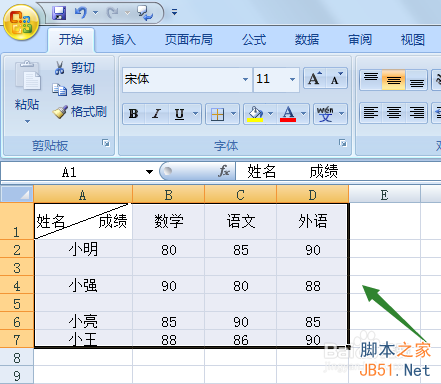Screen dimensions: 441x384
Task: Select column A header
Action: coord(83,195)
